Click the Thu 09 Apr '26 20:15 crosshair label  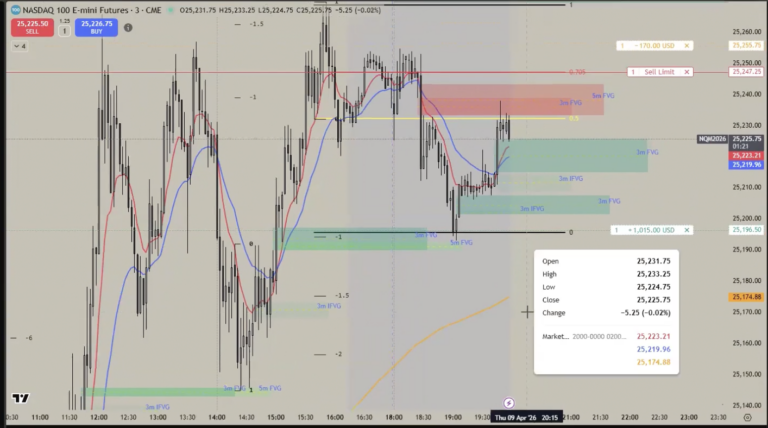(x=527, y=418)
